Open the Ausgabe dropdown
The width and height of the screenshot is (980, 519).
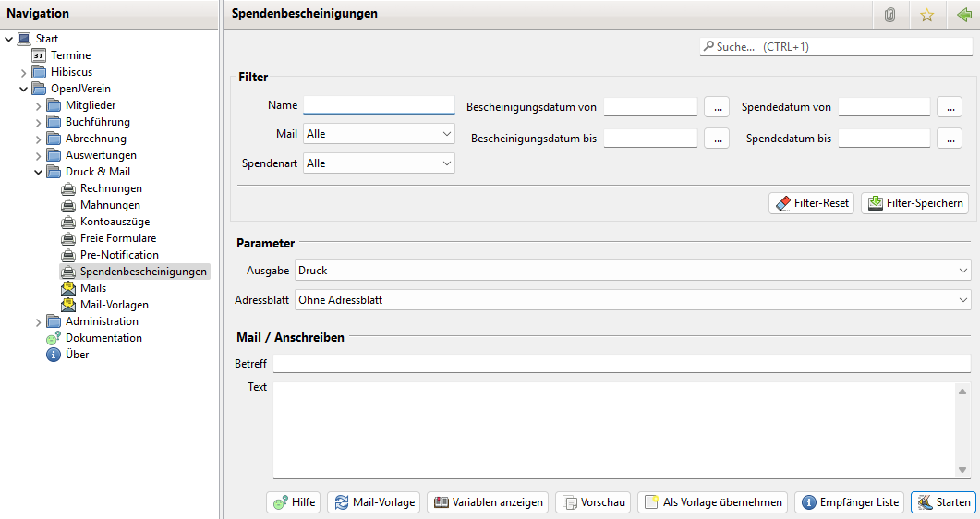click(x=632, y=271)
